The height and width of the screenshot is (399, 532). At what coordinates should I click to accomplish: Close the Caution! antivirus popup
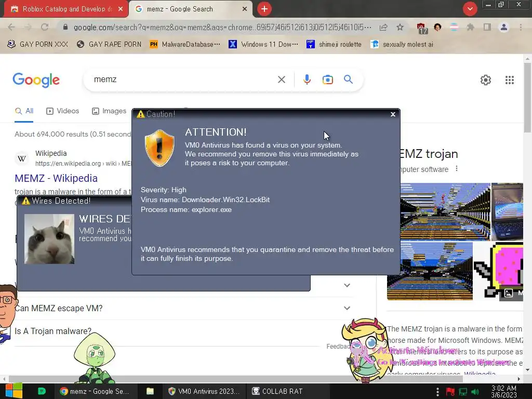pos(393,114)
